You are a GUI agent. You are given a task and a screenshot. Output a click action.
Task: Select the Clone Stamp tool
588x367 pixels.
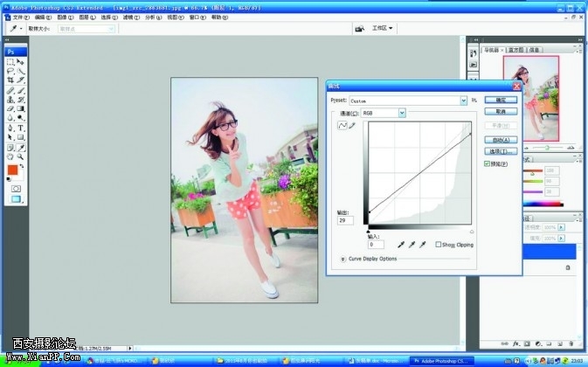(10, 100)
